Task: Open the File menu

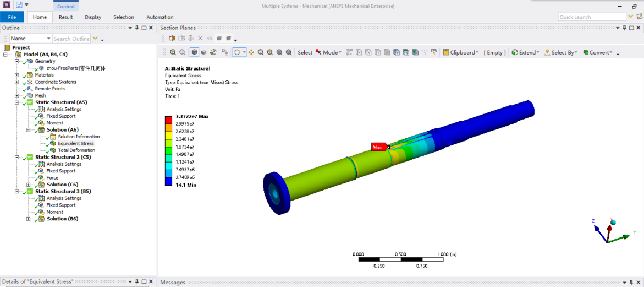Action: 12,17
